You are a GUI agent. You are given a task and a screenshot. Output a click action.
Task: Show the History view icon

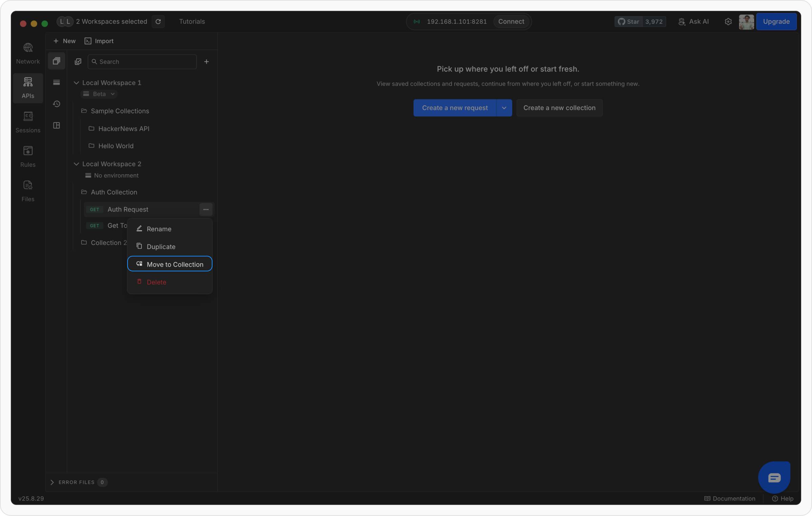tap(57, 104)
